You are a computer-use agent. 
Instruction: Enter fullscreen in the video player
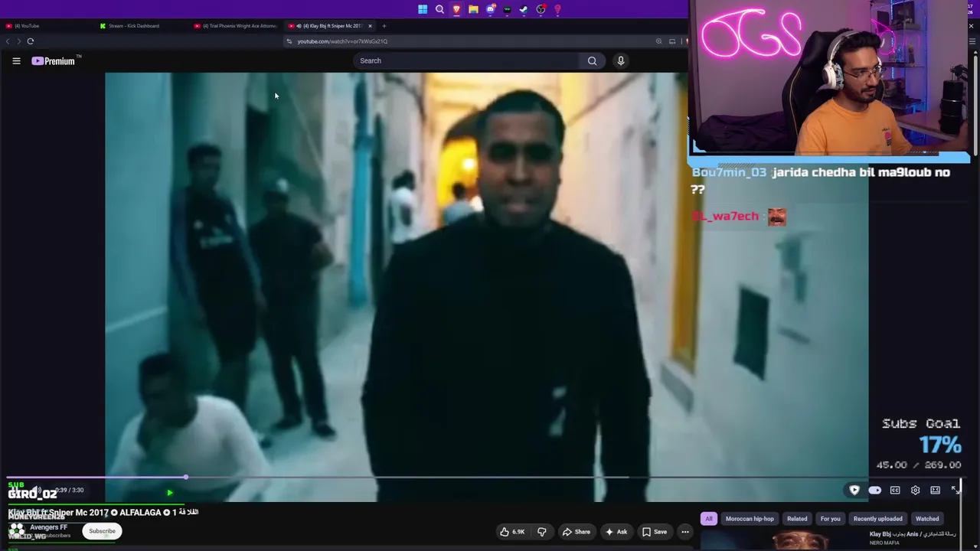pos(955,490)
